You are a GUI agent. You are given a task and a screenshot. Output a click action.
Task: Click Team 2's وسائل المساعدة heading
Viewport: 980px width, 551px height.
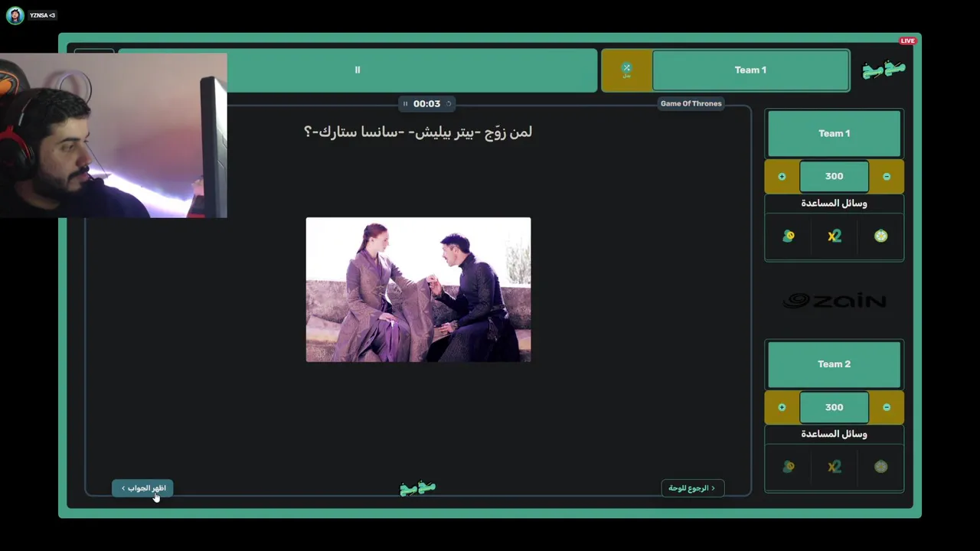click(835, 434)
